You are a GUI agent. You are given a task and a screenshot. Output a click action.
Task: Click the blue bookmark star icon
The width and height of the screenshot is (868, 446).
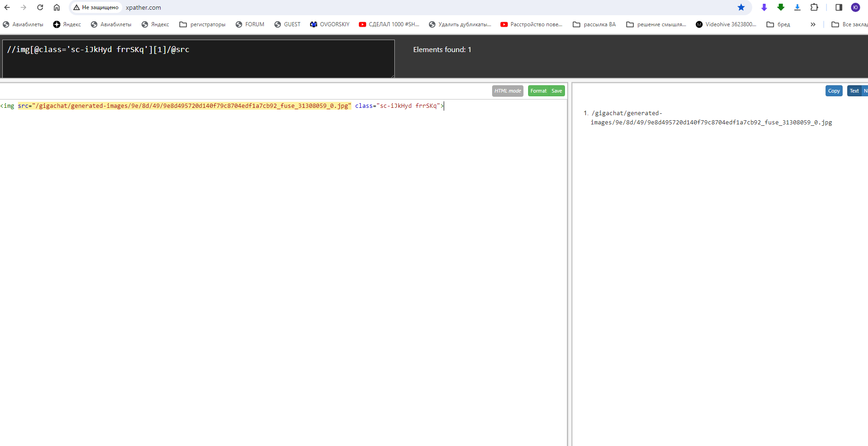(x=741, y=7)
